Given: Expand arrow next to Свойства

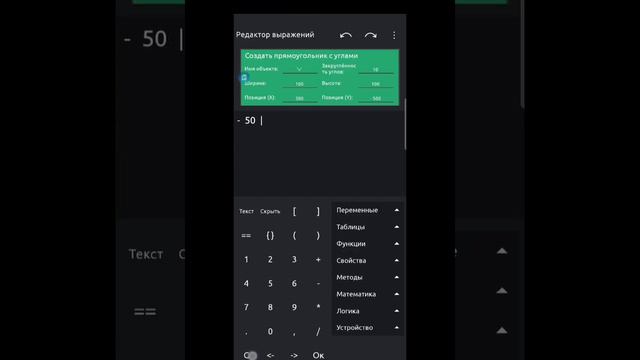Looking at the screenshot, I should tap(396, 260).
